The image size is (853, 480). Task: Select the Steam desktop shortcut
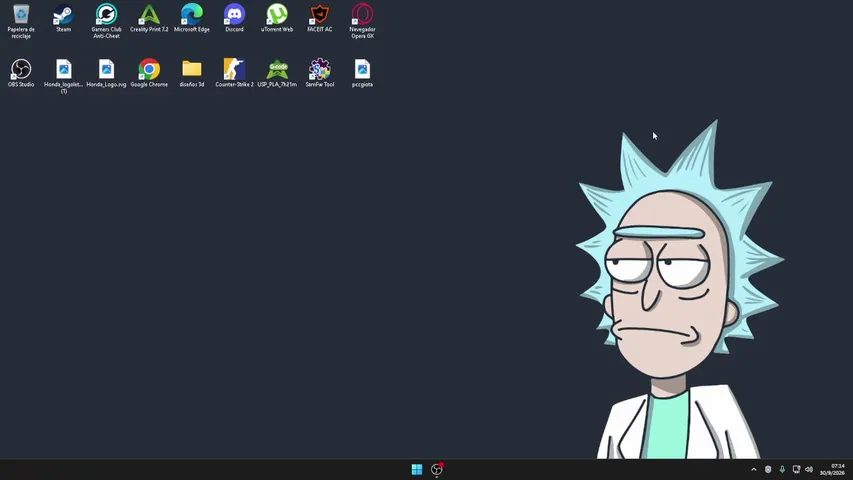pyautogui.click(x=64, y=18)
